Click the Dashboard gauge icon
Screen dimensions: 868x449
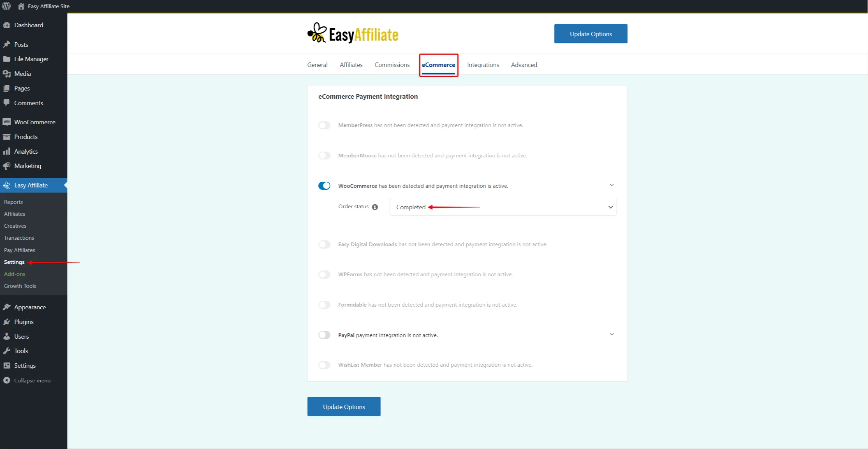click(x=6, y=25)
